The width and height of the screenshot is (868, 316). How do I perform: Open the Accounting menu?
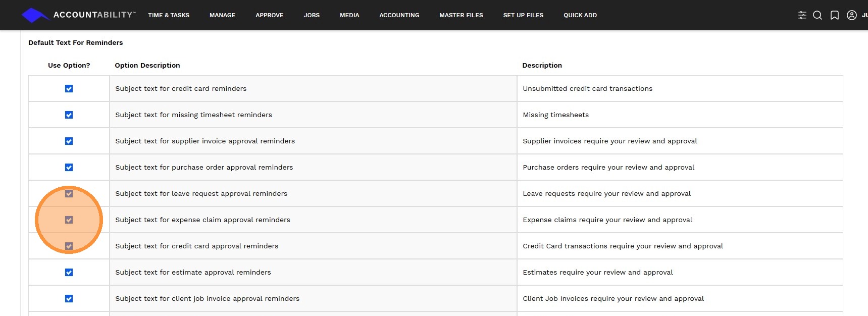click(399, 15)
